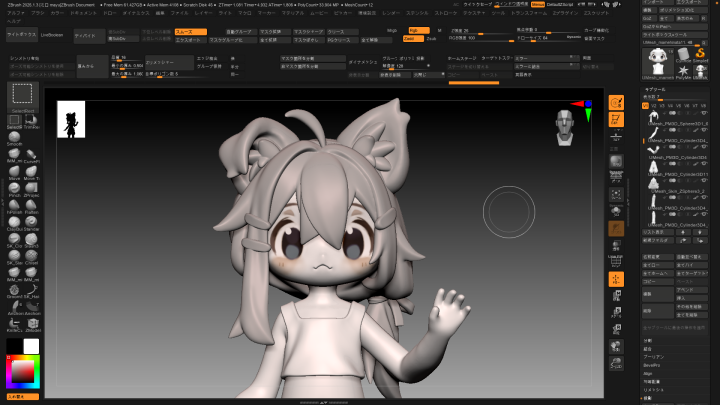The height and width of the screenshot is (405, 720).
Task: Toggle Line Fill polyframe icon
Action: pyautogui.click(x=616, y=261)
